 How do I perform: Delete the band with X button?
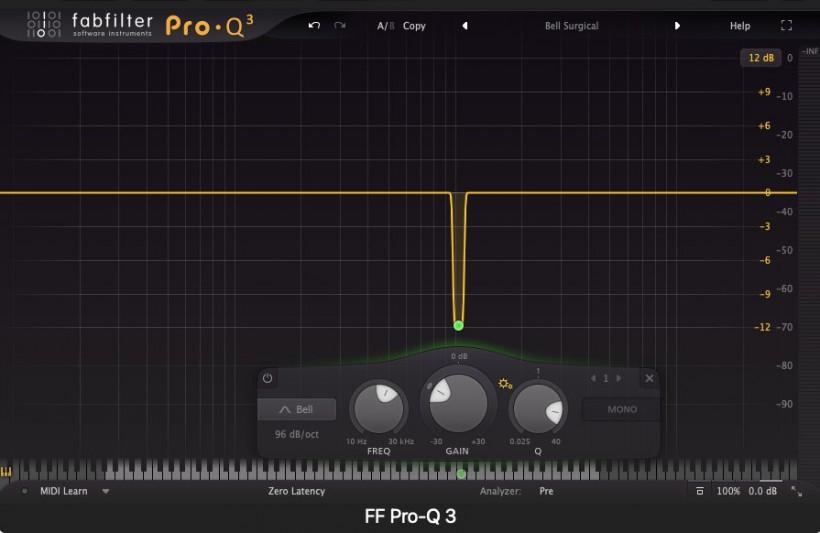point(649,378)
